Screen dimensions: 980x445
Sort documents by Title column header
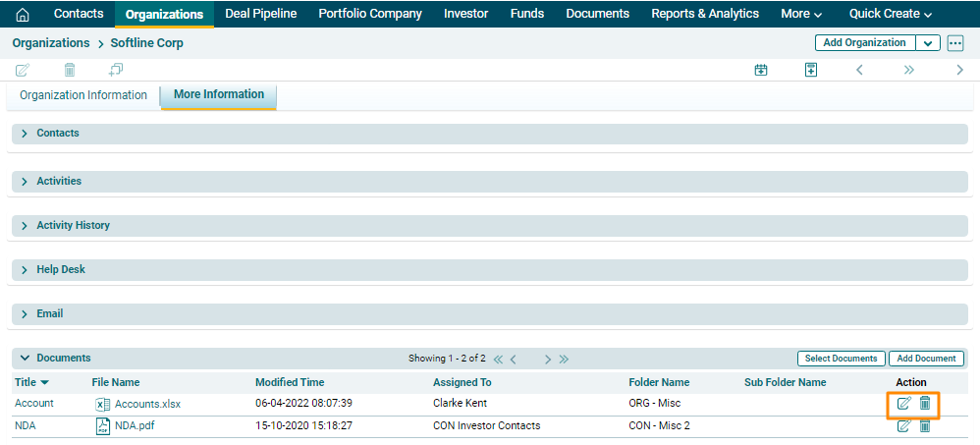(31, 382)
